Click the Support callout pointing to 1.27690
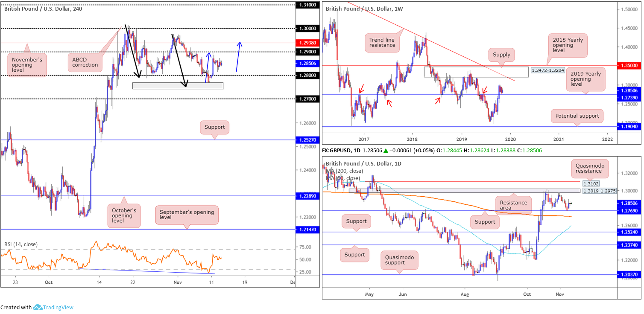 (485, 221)
